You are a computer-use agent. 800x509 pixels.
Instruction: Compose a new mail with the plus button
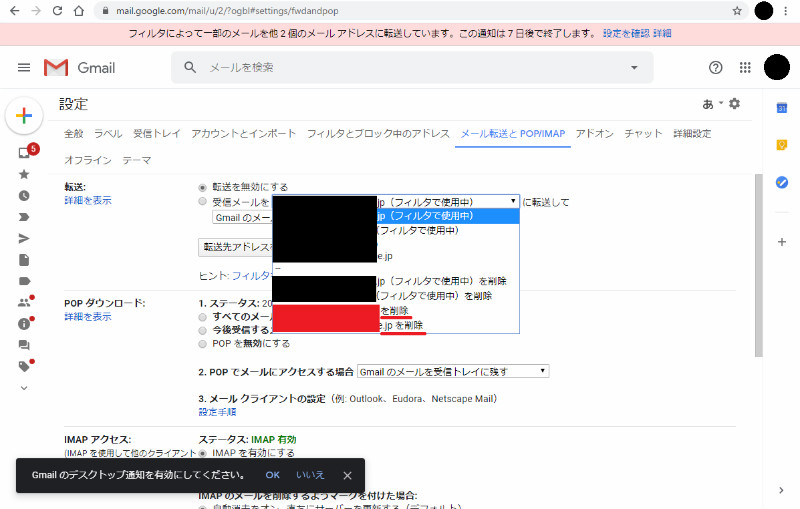pos(24,116)
